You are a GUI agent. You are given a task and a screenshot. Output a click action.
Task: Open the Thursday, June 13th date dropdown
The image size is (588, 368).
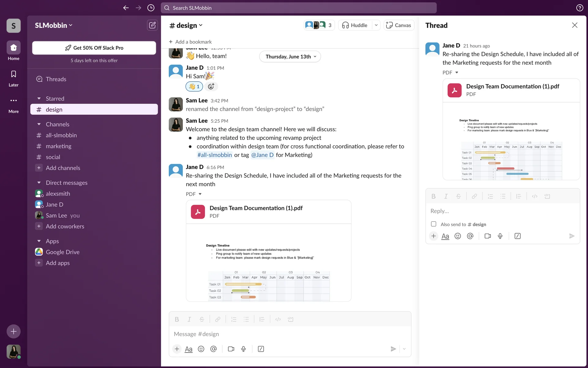coord(290,57)
